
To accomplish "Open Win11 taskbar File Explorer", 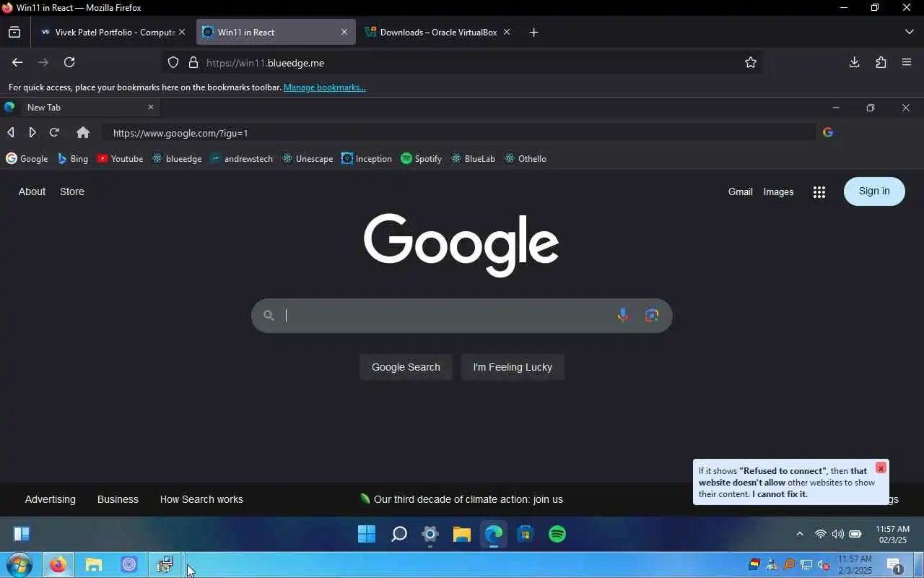I will click(x=462, y=534).
